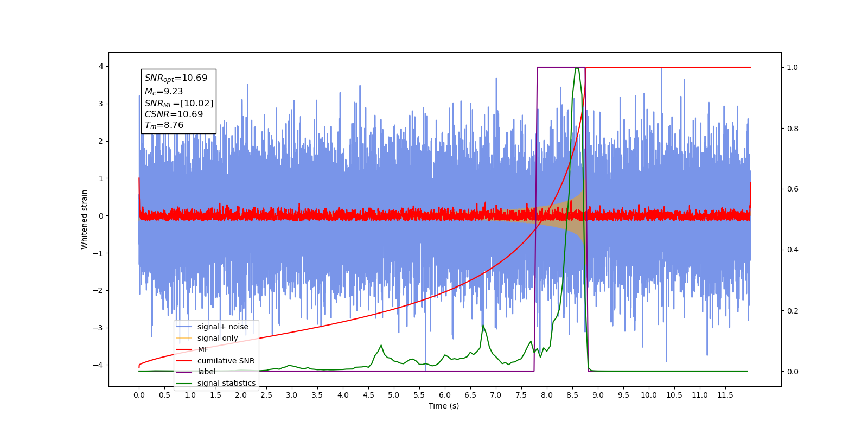Click the 7.5 tick on time axis
This screenshot has width=868, height=434.
(x=521, y=395)
